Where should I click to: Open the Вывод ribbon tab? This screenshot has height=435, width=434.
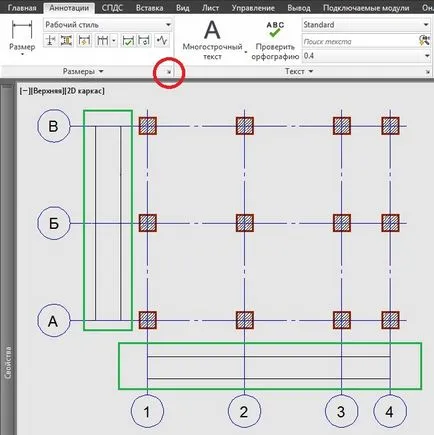pyautogui.click(x=299, y=8)
